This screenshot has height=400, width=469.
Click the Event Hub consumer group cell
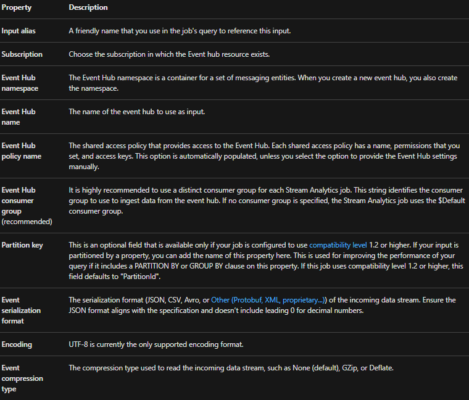click(x=27, y=206)
